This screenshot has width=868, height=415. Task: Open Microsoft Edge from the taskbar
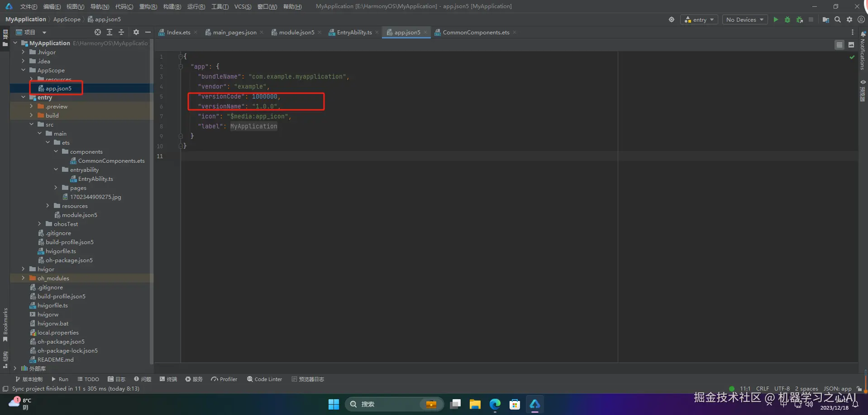click(x=495, y=404)
